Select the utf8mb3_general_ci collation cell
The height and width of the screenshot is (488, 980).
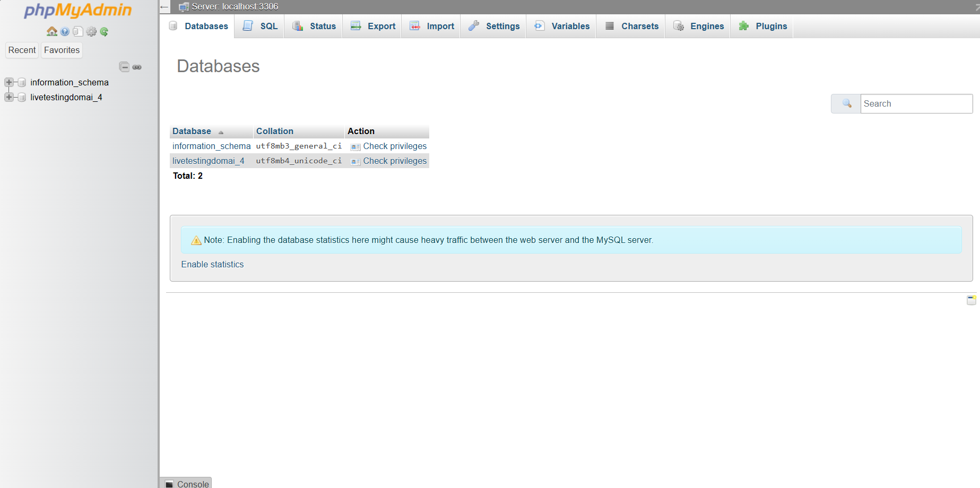tap(299, 146)
